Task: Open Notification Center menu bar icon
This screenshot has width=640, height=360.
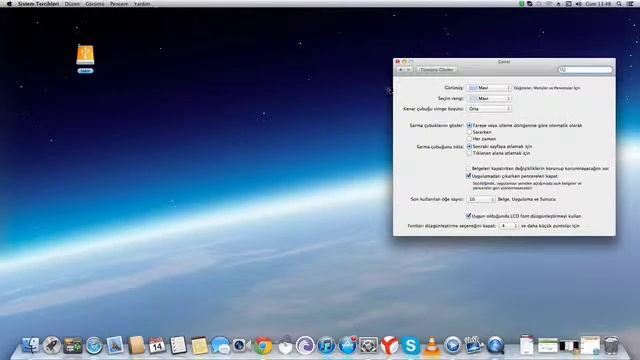Action: coord(630,4)
